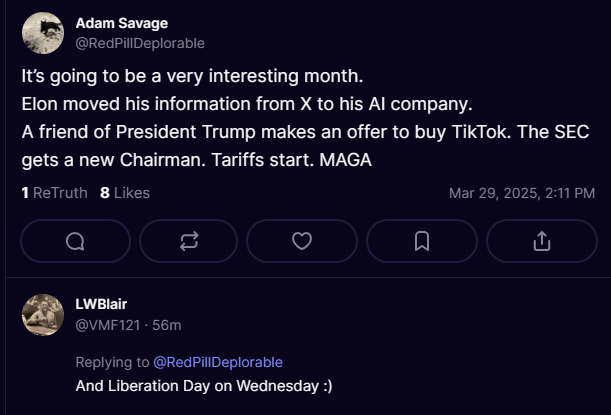The image size is (611, 415).
Task: Like the post with the heart icon
Action: click(302, 241)
